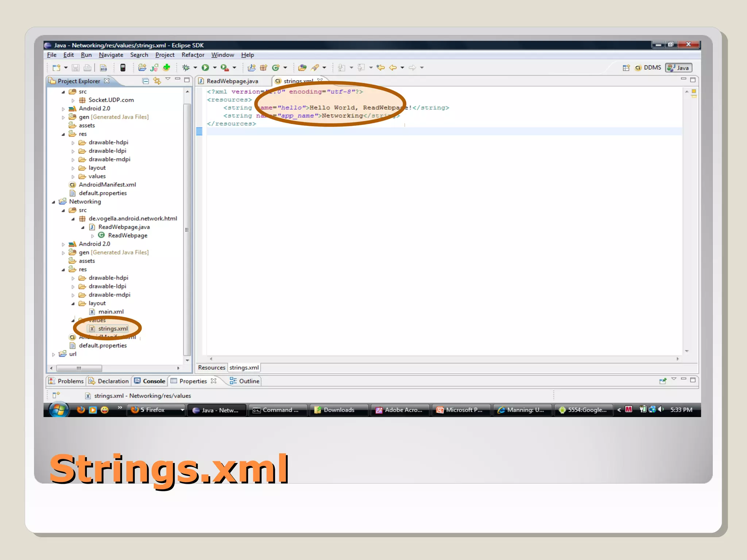Viewport: 747px width, 560px height.
Task: Collapse the Networking project node
Action: (54, 202)
